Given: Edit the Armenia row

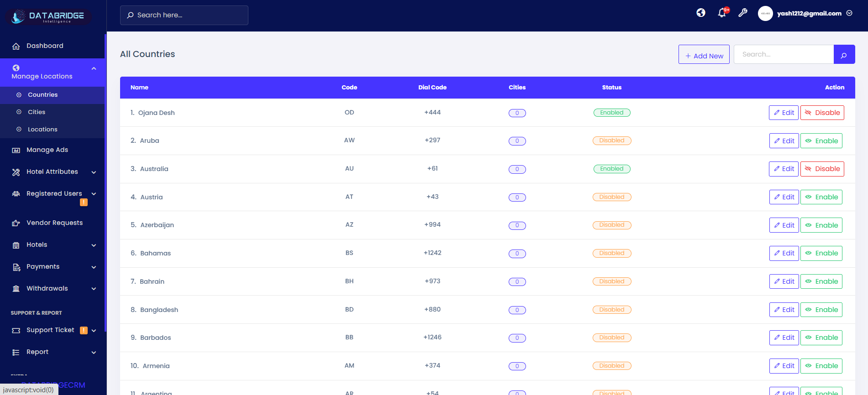Looking at the screenshot, I should click(784, 366).
